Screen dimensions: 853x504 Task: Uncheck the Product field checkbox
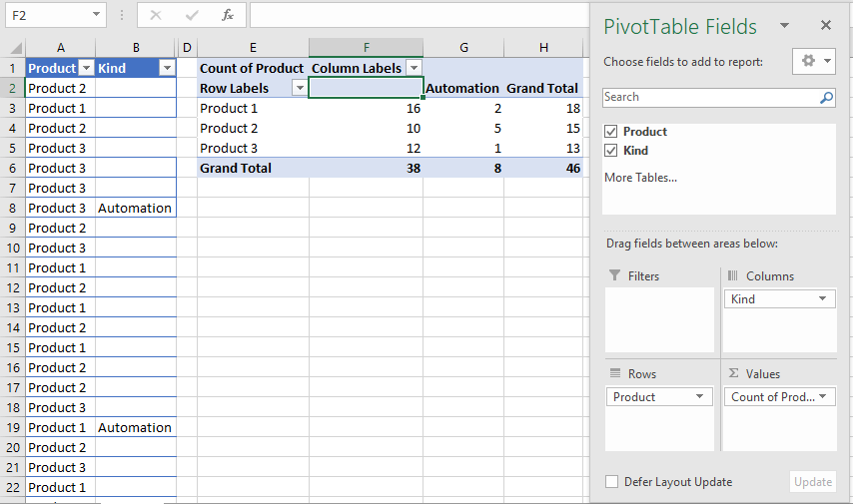tap(611, 132)
